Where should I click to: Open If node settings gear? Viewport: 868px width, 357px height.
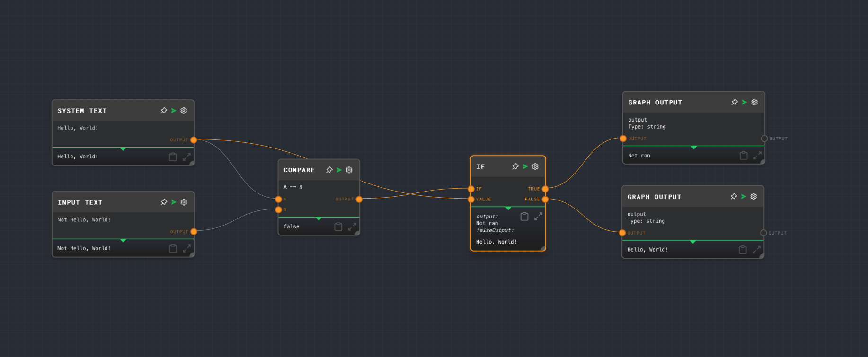pyautogui.click(x=535, y=166)
